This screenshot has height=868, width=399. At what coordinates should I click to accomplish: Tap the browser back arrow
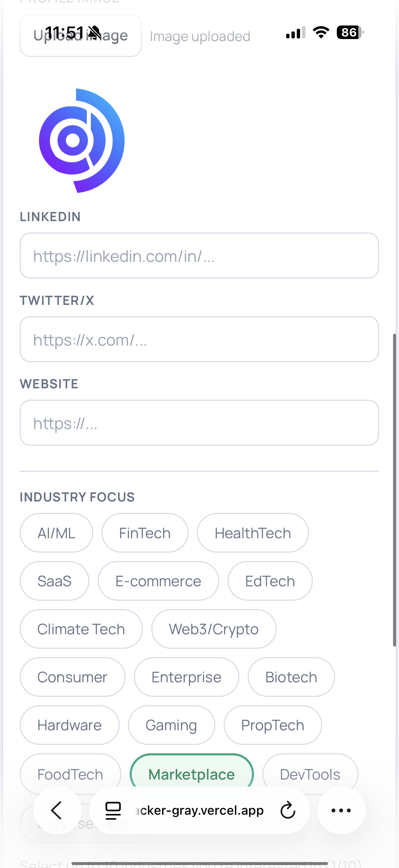click(x=57, y=810)
